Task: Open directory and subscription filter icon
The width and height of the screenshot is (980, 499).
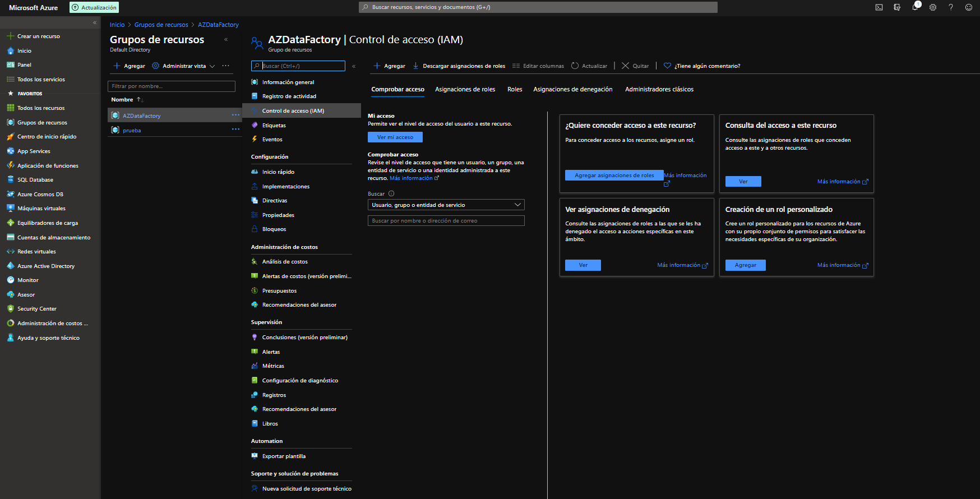Action: tap(897, 7)
